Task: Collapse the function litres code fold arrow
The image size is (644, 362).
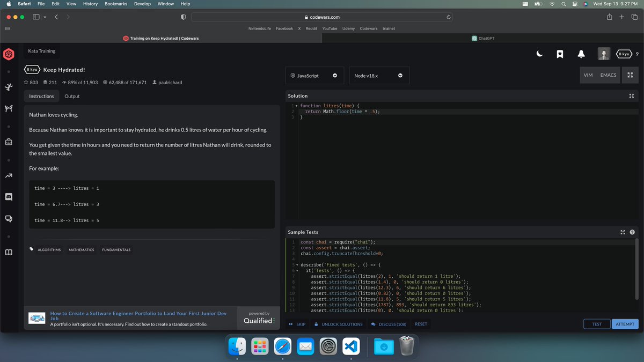Action: (296, 106)
